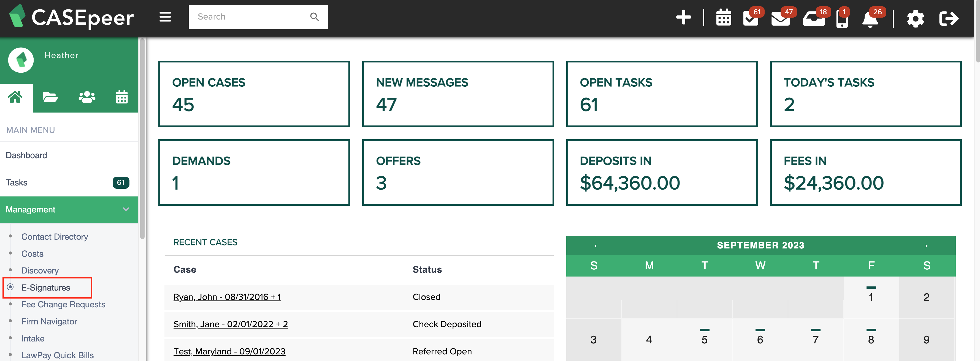Open Dashboard in main menu
Screen dimensions: 980x361
69,155
